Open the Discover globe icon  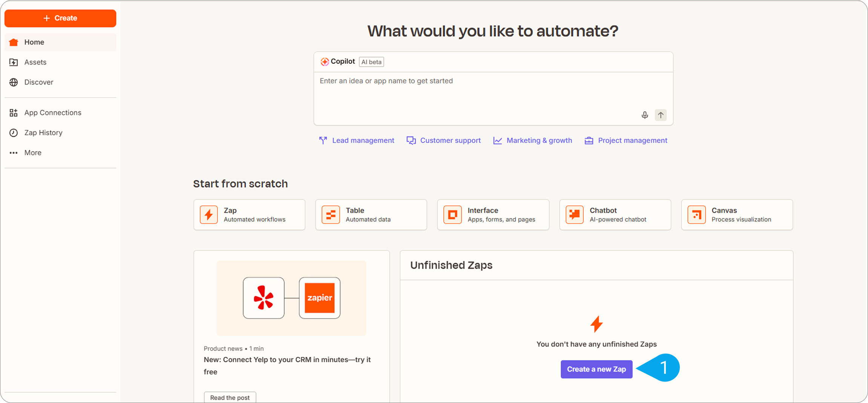(x=14, y=82)
